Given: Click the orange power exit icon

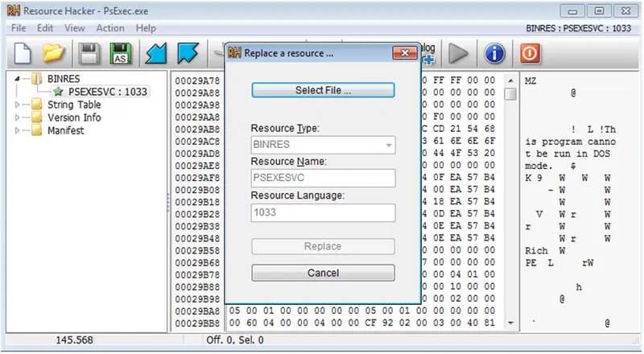Looking at the screenshot, I should [530, 53].
